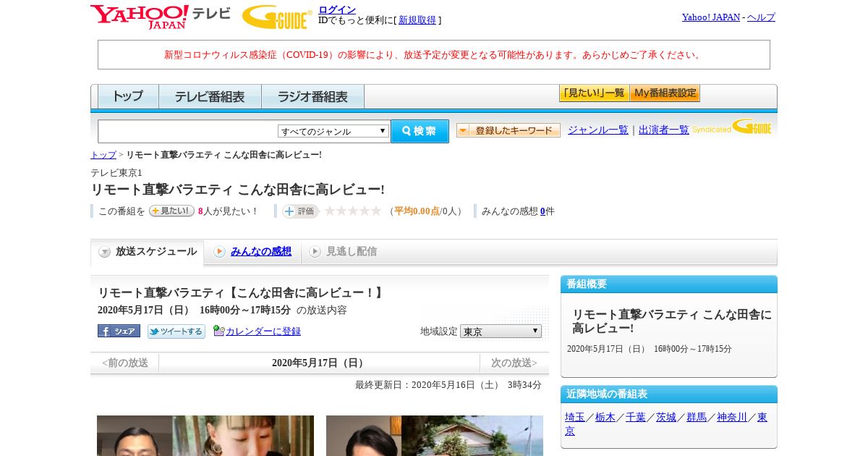Click the 平均0.00点 rating text

coord(417,211)
